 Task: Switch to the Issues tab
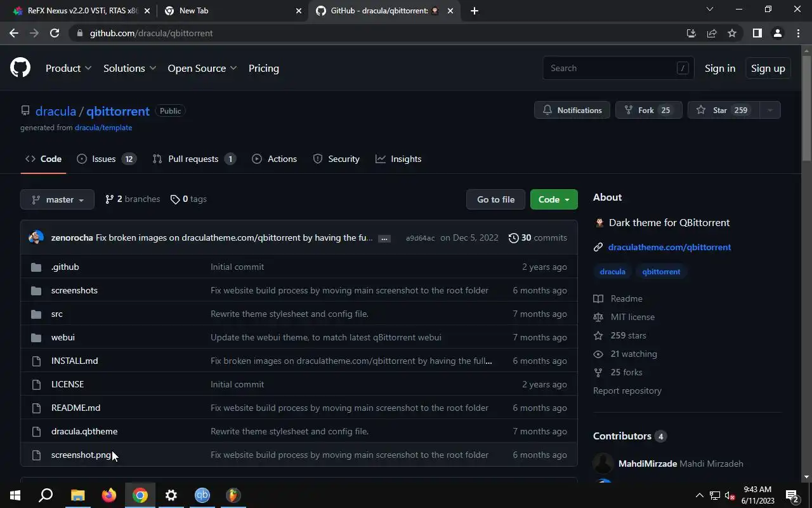(106, 159)
